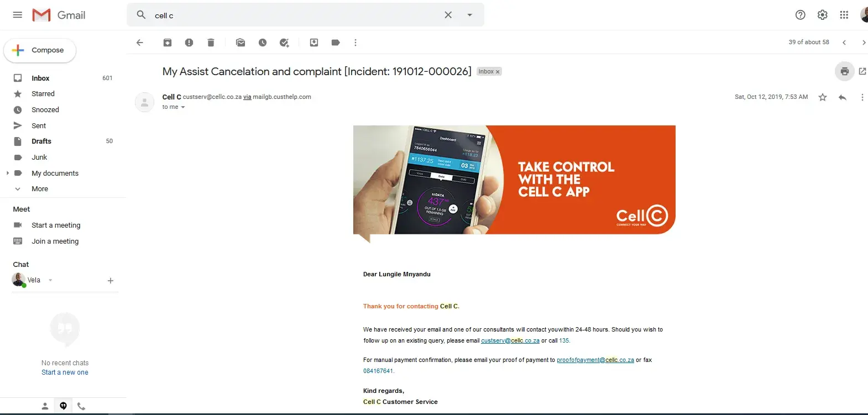
Task: Go to the older conversation
Action: 863,43
